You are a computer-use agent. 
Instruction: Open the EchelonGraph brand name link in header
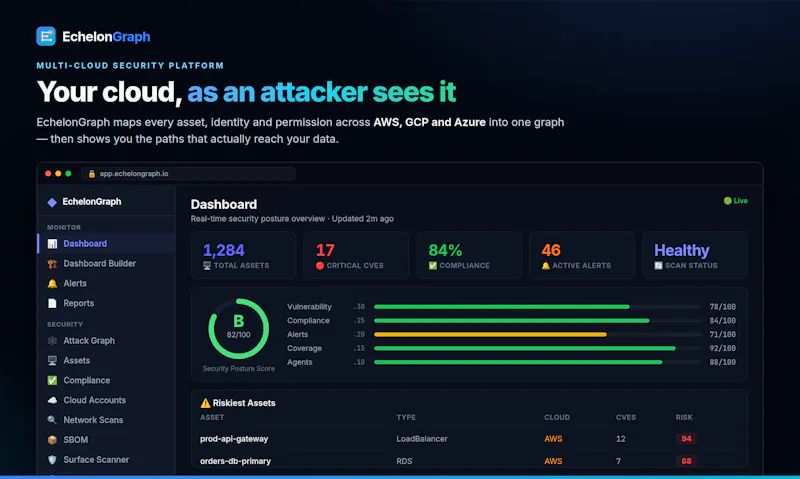[106, 37]
